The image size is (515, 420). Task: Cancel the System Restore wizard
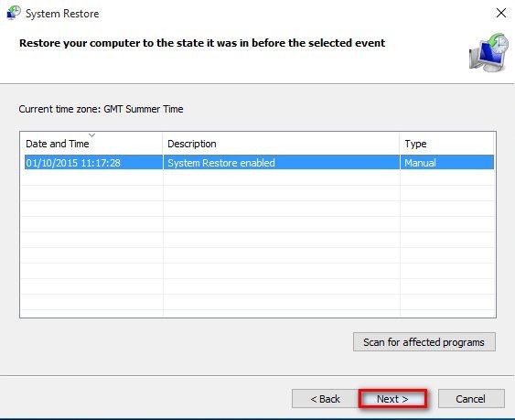(x=471, y=399)
